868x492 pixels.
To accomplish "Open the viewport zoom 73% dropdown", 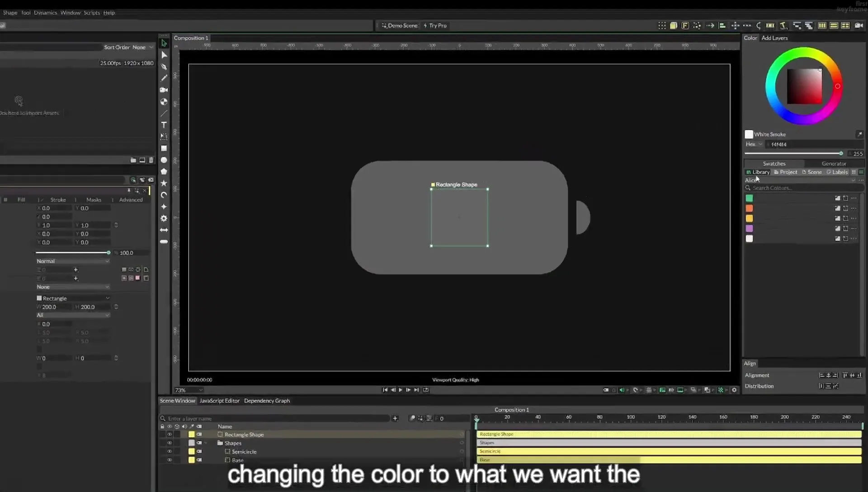I will (189, 390).
